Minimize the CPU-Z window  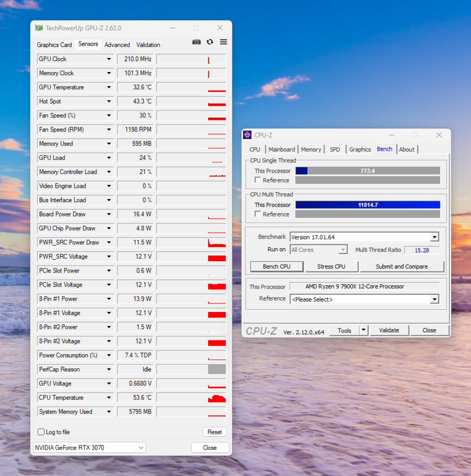(x=391, y=135)
